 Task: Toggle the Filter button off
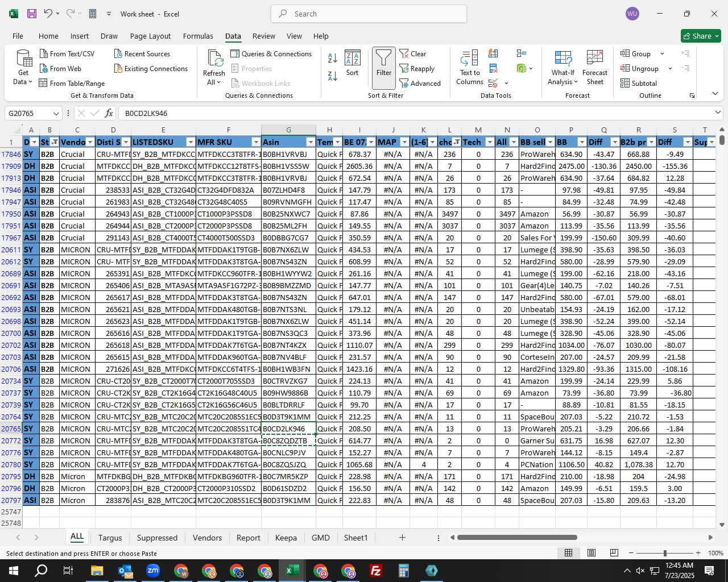[384, 68]
